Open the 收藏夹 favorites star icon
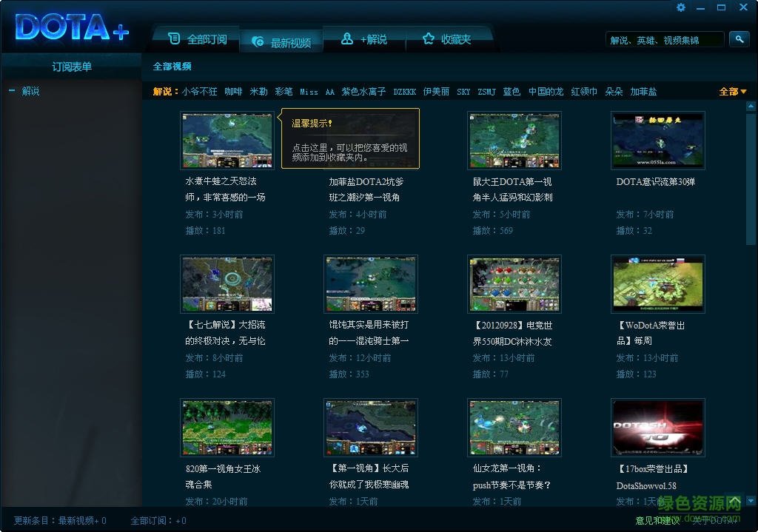 [x=428, y=38]
